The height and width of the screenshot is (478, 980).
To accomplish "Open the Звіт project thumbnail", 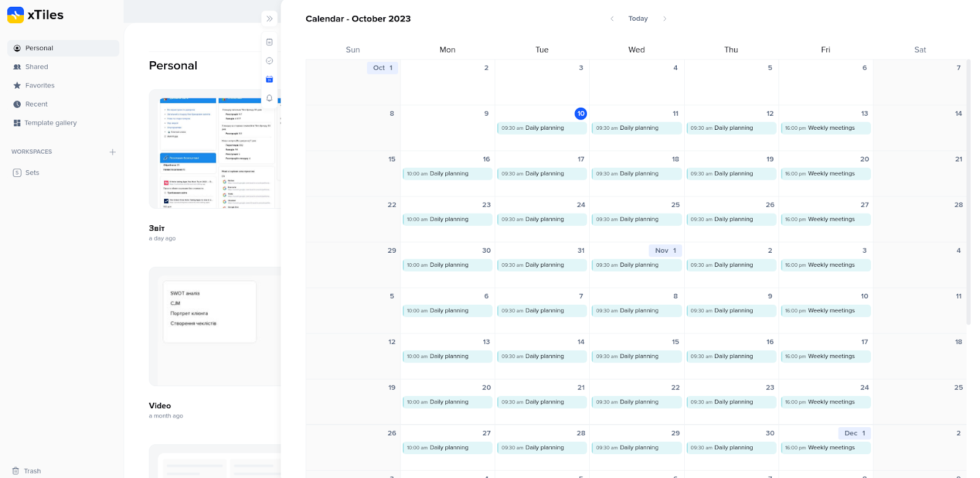I will [214, 149].
